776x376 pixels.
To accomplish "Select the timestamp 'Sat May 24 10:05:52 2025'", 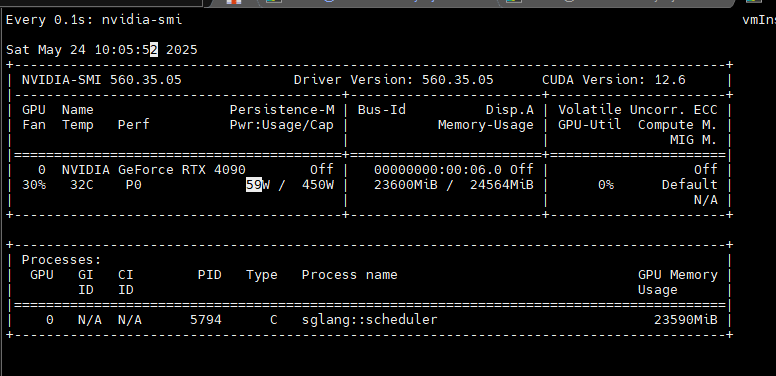I will pos(102,50).
